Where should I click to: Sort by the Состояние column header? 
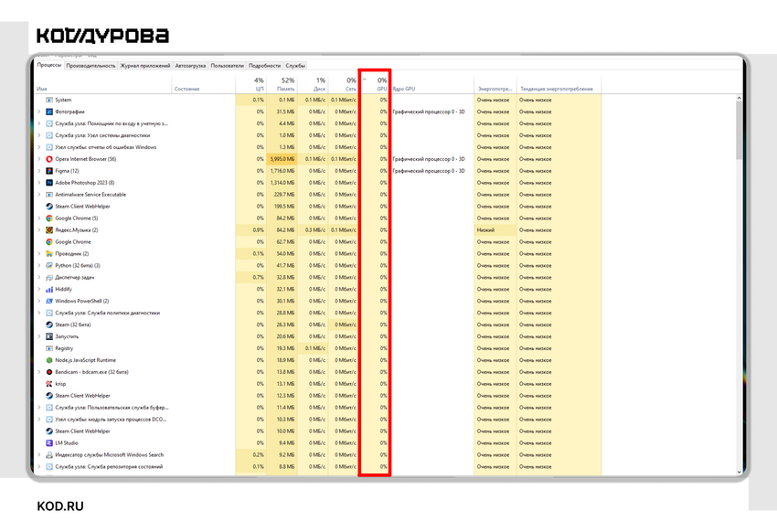(204, 84)
